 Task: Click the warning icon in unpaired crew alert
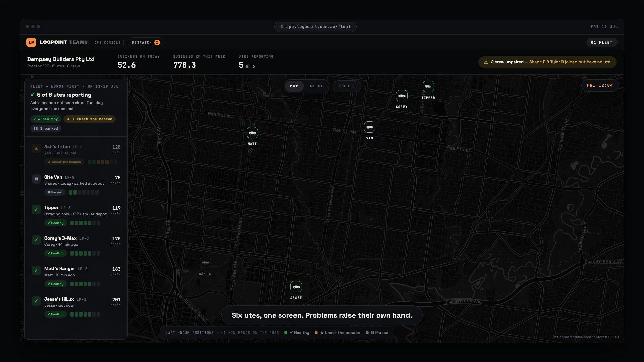pyautogui.click(x=486, y=62)
